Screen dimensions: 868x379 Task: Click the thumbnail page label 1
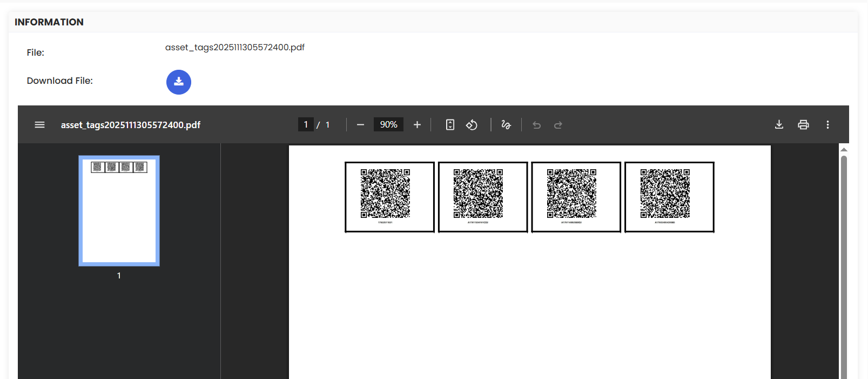119,276
